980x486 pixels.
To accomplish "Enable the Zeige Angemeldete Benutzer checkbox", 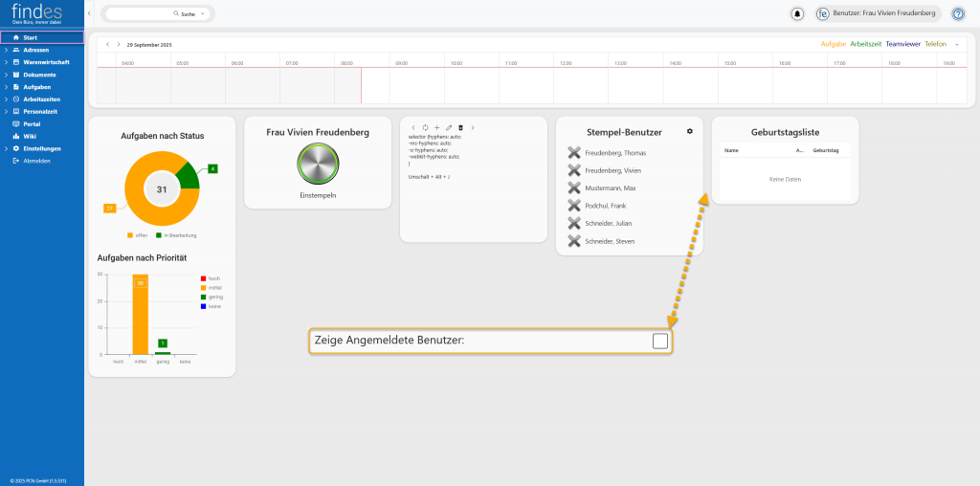I will coord(660,342).
